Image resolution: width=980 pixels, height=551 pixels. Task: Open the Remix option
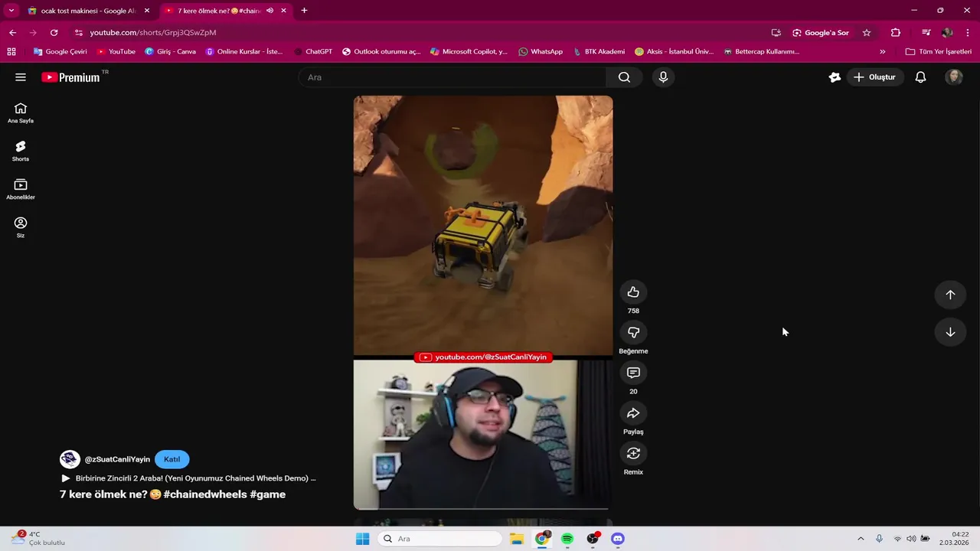pyautogui.click(x=633, y=453)
